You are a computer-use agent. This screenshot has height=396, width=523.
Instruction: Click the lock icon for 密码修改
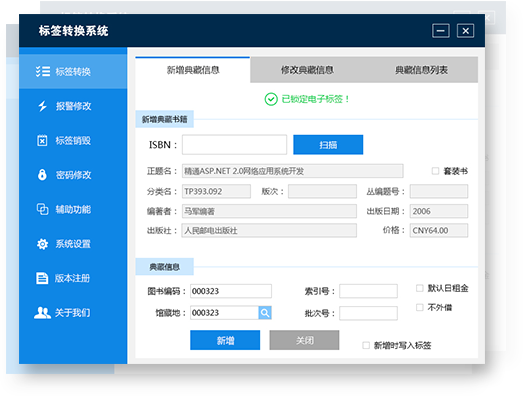pos(42,174)
